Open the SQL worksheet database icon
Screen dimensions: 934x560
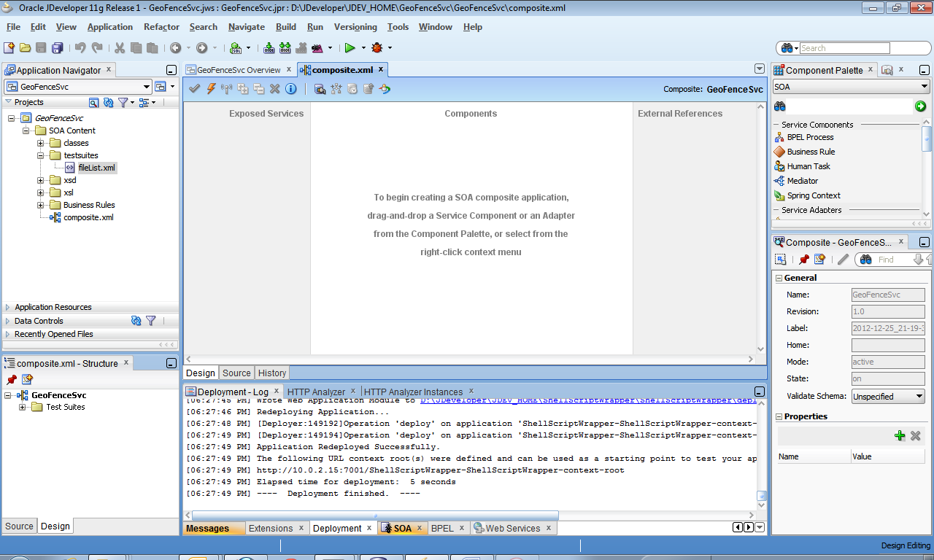(236, 47)
